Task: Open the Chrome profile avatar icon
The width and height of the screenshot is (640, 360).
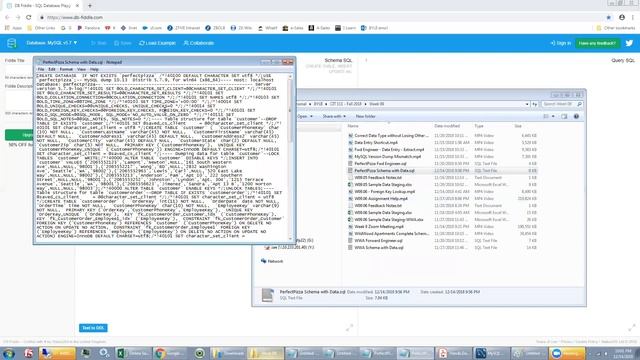Action: [622, 18]
